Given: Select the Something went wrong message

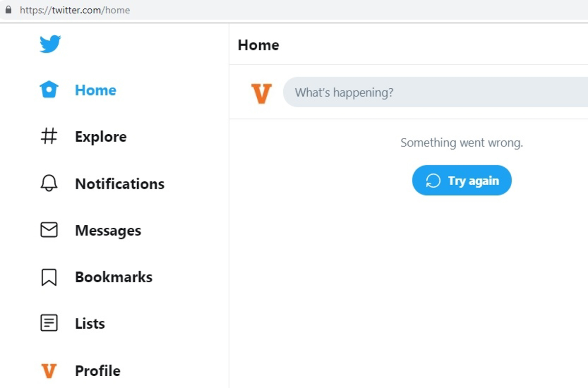Looking at the screenshot, I should 461,143.
